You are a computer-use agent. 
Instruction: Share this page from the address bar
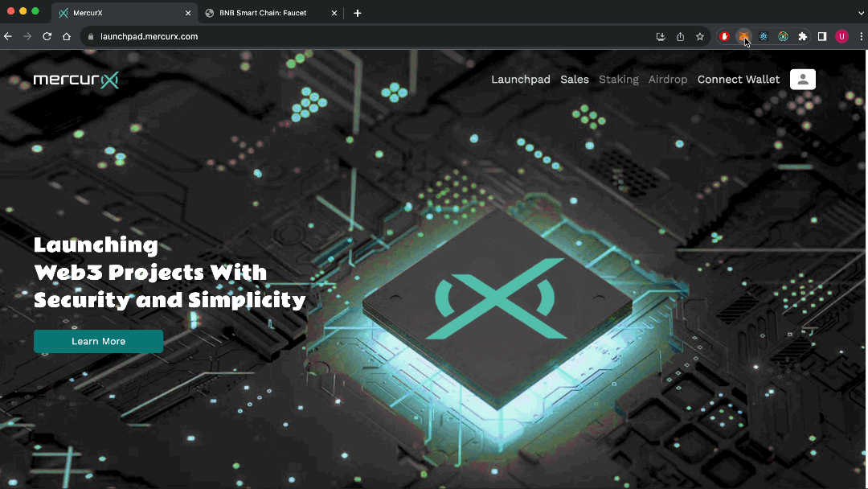[x=681, y=36]
